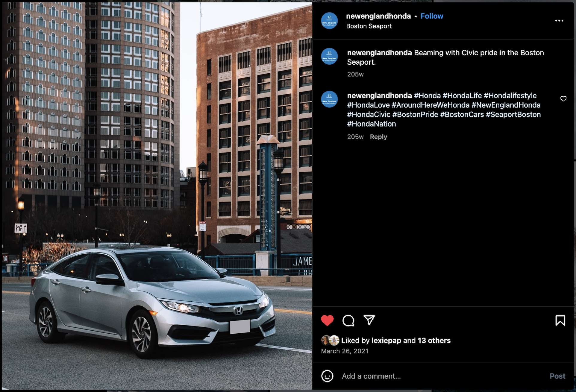Click the silver Honda Civic photo
The image size is (576, 392).
(157, 196)
